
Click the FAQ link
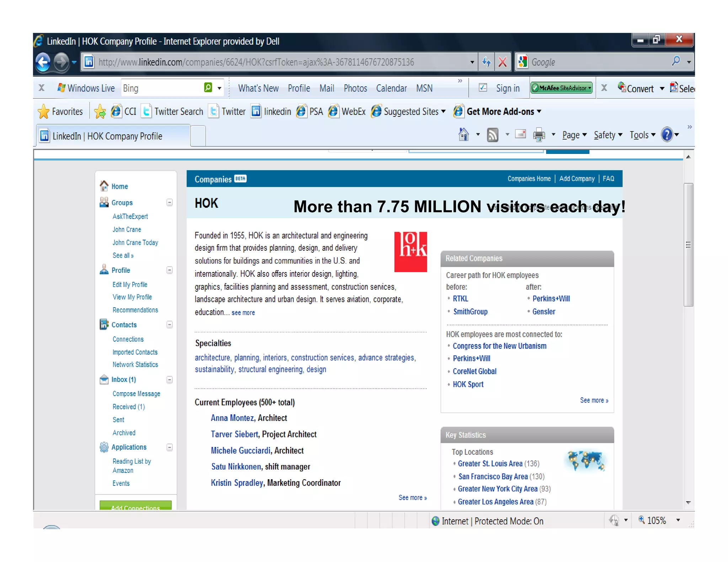tap(608, 179)
